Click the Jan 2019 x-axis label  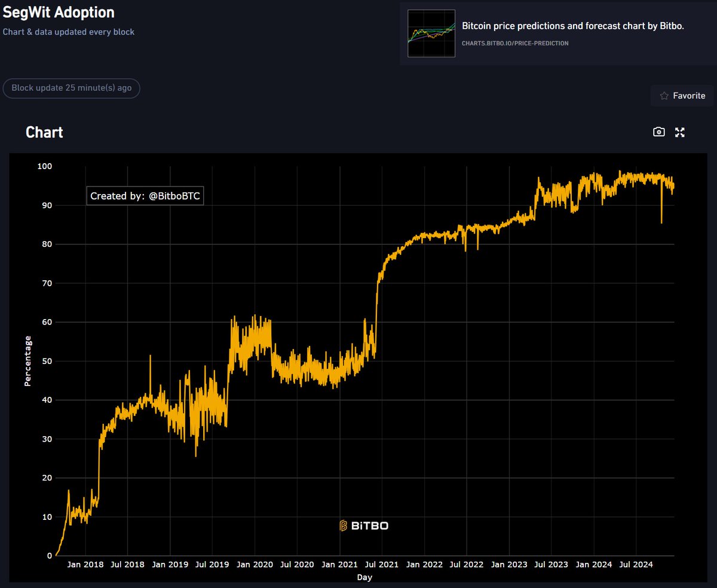point(170,564)
